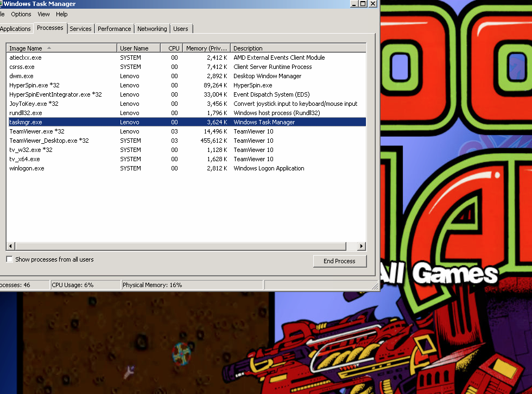Click the process count in status bar
Image resolution: width=532 pixels, height=394 pixels.
coord(15,285)
